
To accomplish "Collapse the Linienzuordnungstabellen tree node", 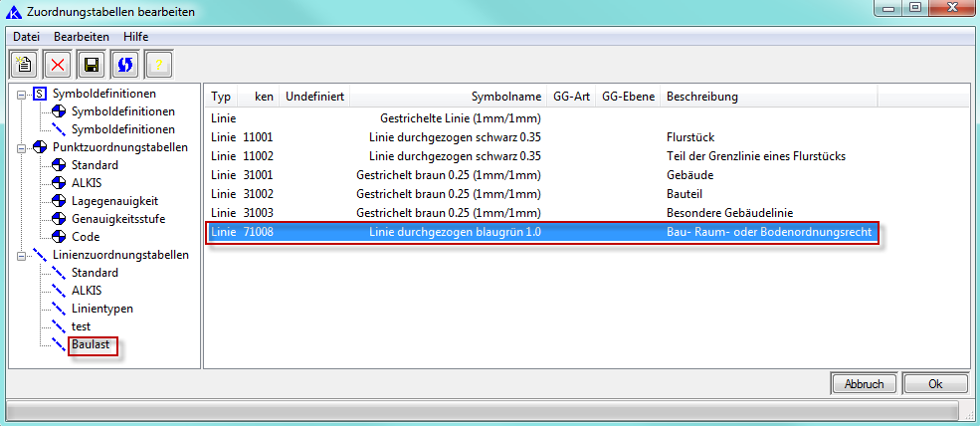I will click(x=21, y=255).
